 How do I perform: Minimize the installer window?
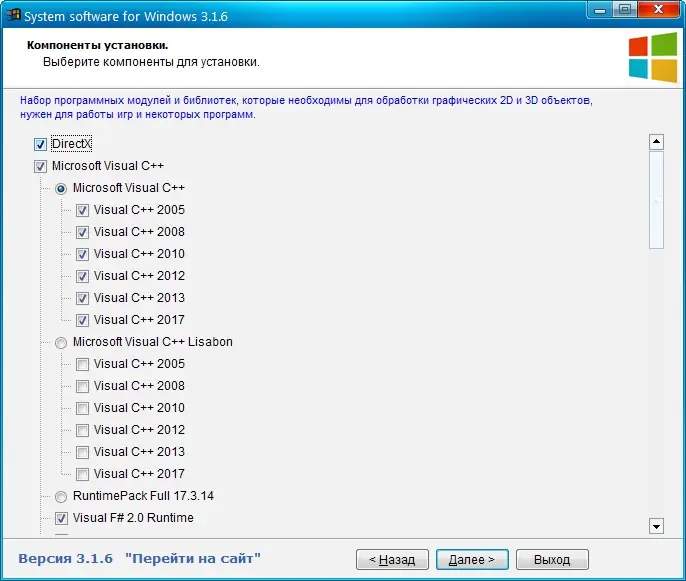[x=600, y=10]
